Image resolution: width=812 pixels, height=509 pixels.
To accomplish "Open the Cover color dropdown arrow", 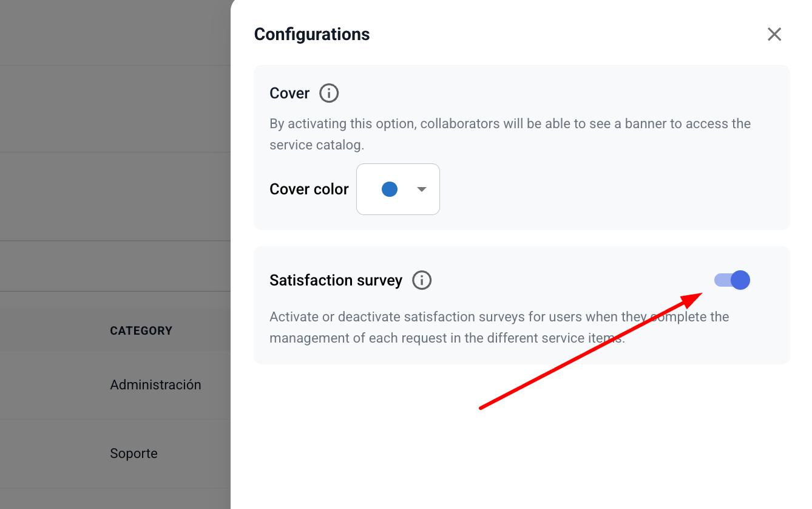I will [422, 190].
